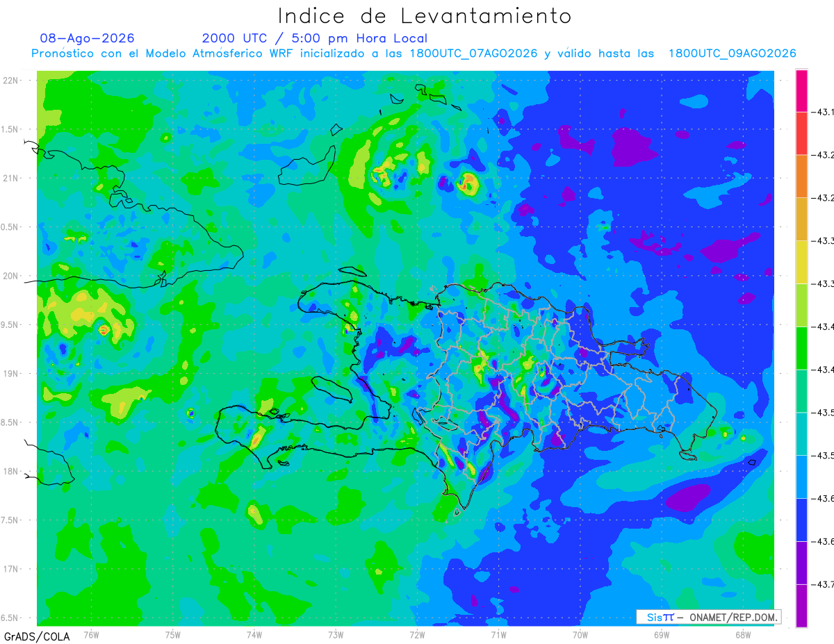The image size is (834, 644).
Task: Pick the bottom purple colorbar swatch
Action: (x=801, y=606)
